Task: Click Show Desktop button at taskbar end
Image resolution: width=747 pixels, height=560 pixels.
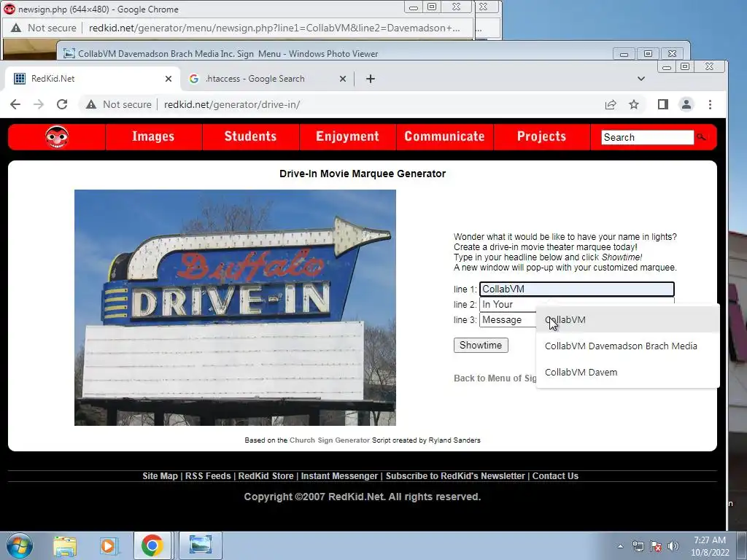Action: 742,546
